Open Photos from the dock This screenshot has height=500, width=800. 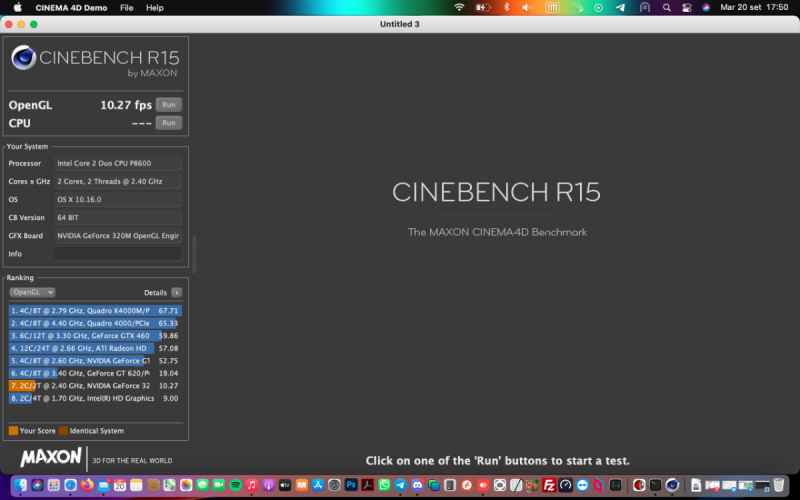pyautogui.click(x=186, y=485)
